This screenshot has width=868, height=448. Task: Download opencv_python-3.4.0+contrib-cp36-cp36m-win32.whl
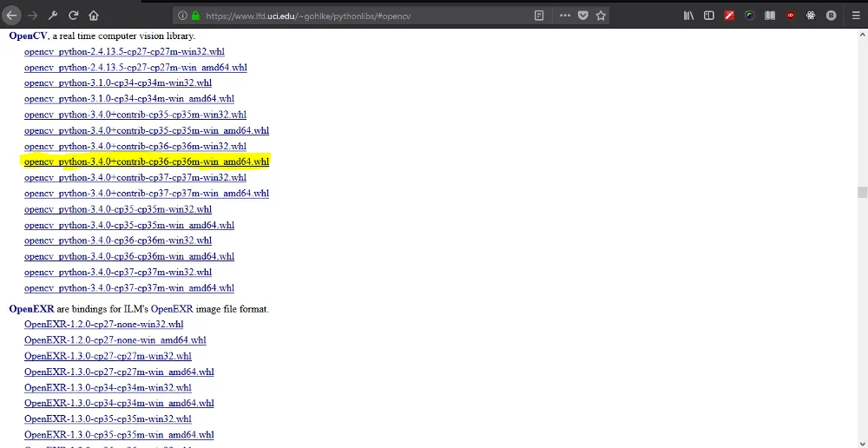[x=135, y=146]
